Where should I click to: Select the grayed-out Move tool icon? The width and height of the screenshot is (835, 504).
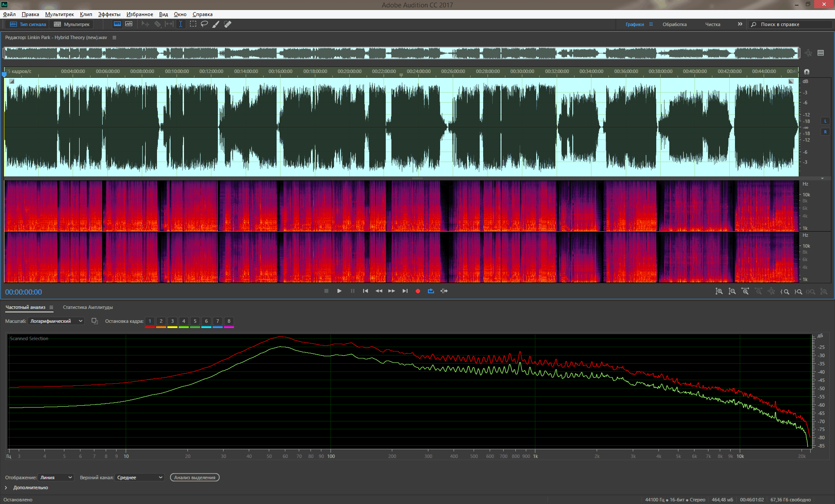[x=146, y=24]
